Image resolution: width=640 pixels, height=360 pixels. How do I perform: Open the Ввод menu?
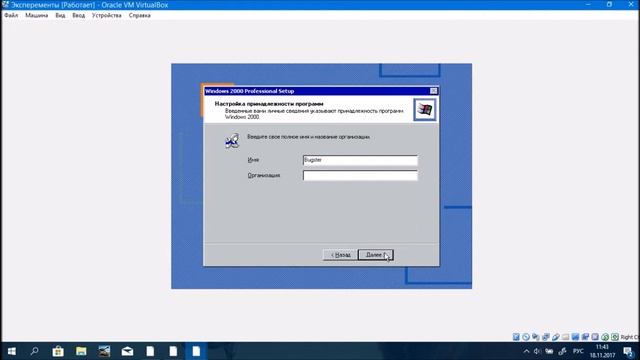coord(78,15)
